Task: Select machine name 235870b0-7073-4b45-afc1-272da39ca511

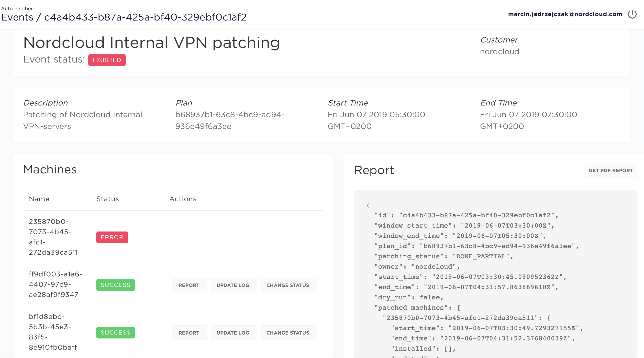Action: [53, 237]
